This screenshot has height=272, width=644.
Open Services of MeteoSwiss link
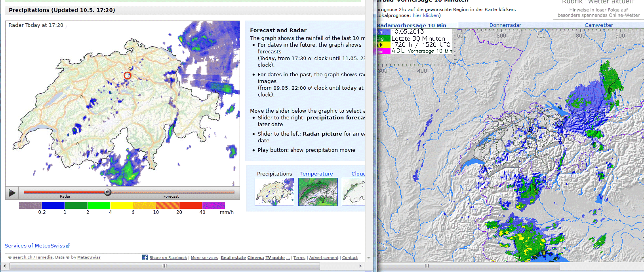tap(35, 246)
